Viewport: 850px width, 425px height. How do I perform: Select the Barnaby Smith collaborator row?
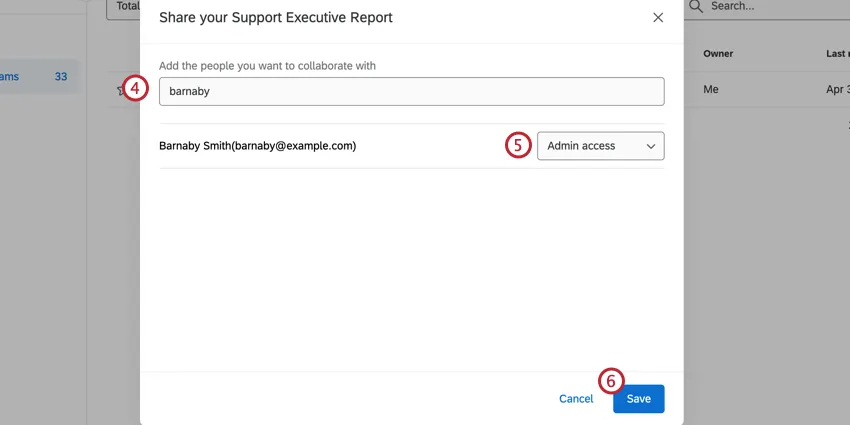pos(258,146)
